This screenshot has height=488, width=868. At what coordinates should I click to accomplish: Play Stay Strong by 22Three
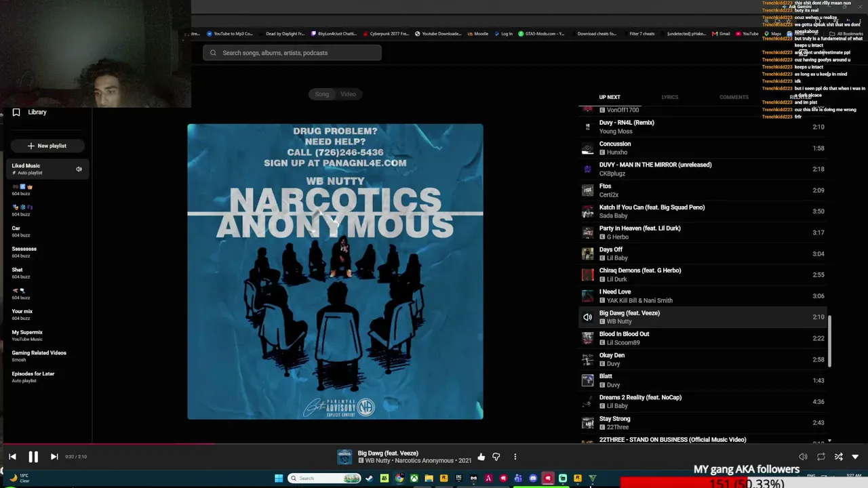pyautogui.click(x=703, y=423)
